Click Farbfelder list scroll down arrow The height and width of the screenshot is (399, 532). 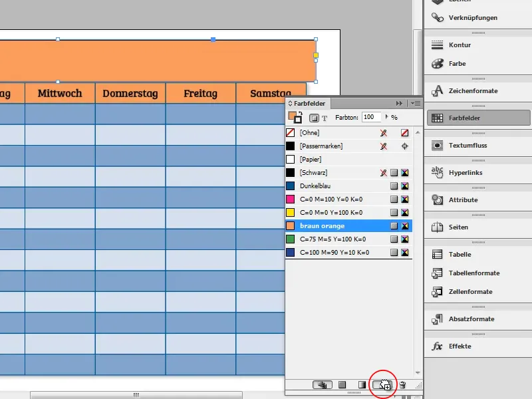coord(418,372)
